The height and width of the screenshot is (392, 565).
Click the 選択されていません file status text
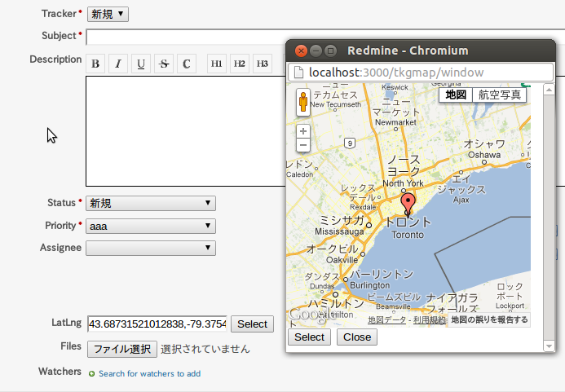coord(205,349)
